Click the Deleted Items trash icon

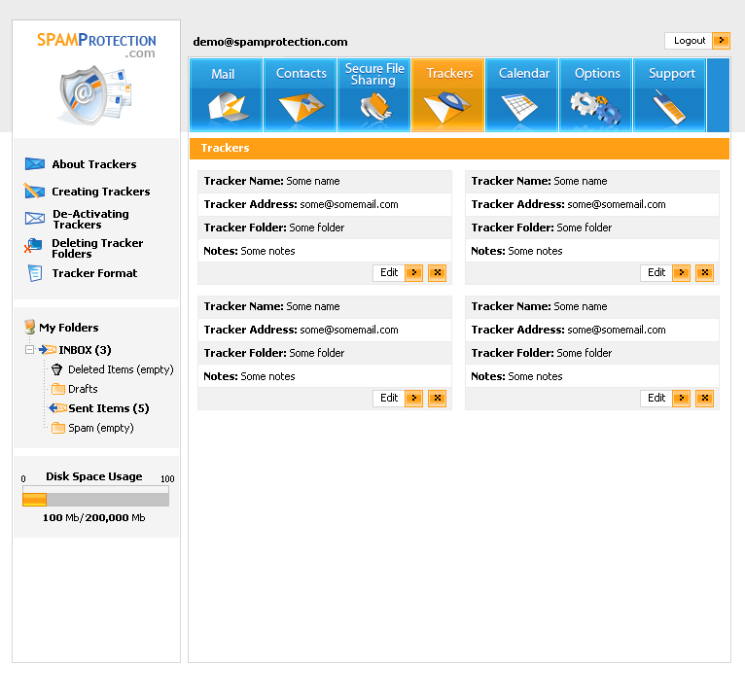coord(57,369)
